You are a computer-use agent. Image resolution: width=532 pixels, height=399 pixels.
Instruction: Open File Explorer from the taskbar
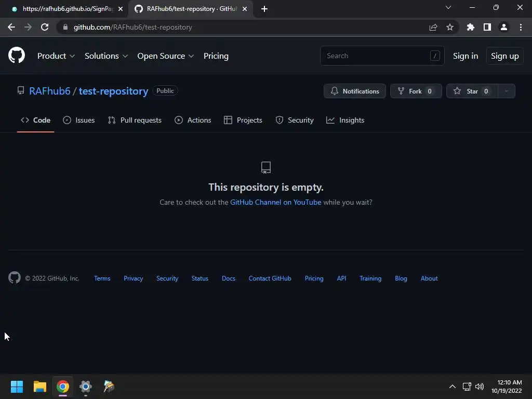click(39, 386)
